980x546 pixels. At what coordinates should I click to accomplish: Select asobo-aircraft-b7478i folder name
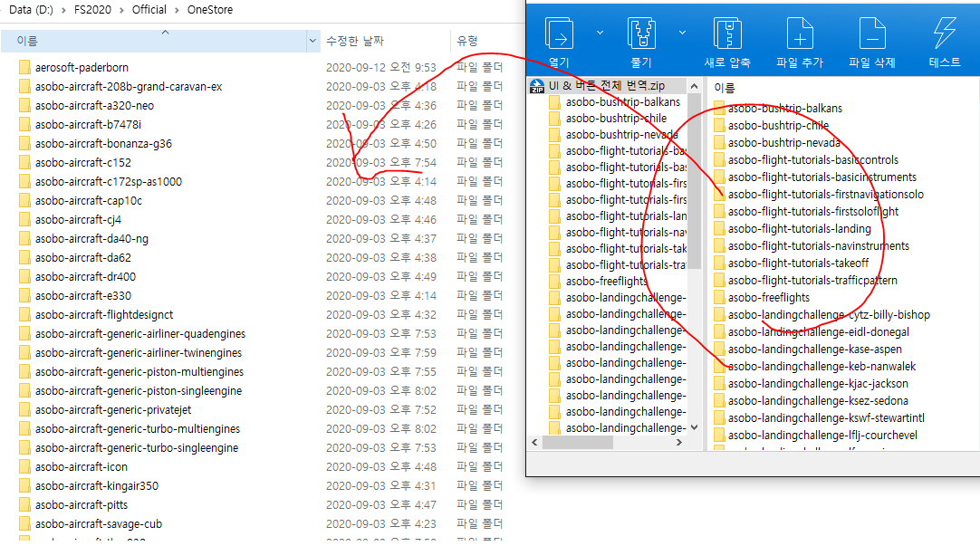(x=88, y=124)
